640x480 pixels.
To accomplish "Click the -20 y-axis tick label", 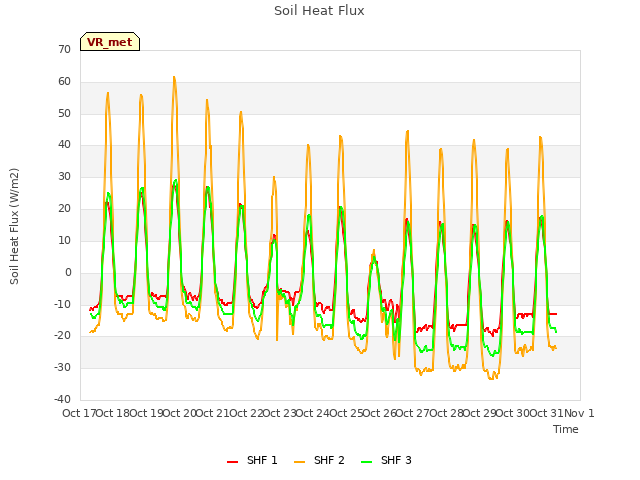I will (62, 336).
